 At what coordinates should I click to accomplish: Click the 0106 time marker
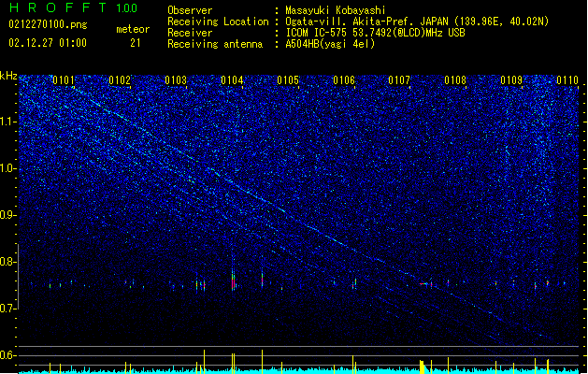click(x=344, y=80)
